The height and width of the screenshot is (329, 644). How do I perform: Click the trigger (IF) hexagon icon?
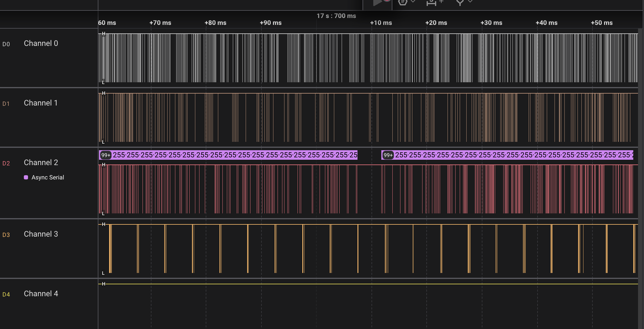(402, 2)
